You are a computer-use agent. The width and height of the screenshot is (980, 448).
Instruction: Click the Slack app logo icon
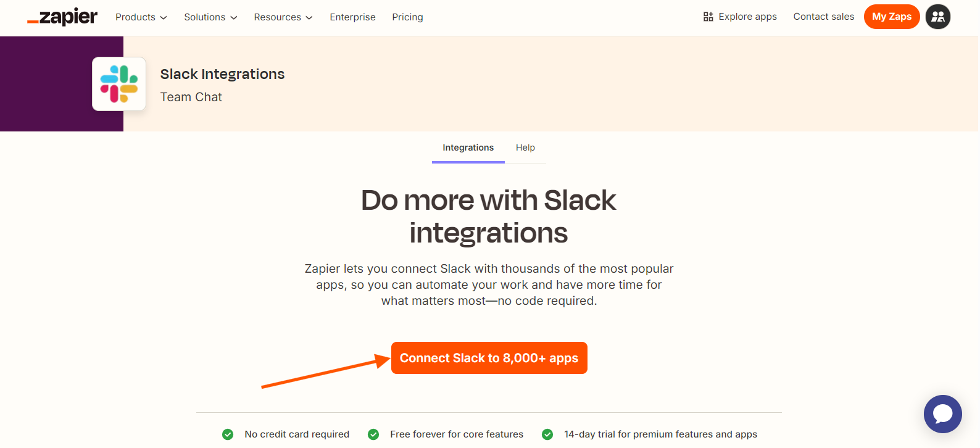point(119,84)
